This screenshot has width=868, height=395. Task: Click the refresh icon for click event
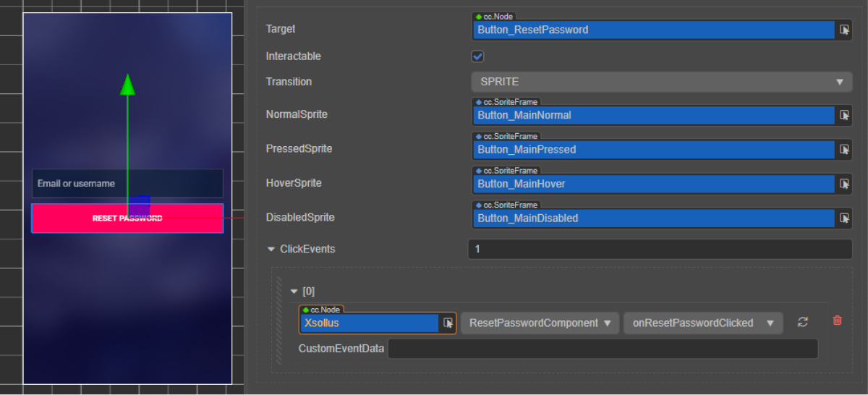pyautogui.click(x=802, y=323)
